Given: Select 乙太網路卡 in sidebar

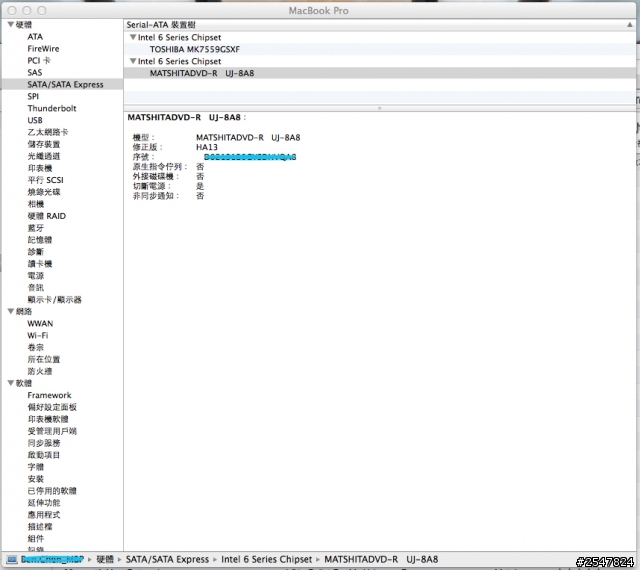Looking at the screenshot, I should [x=48, y=132].
